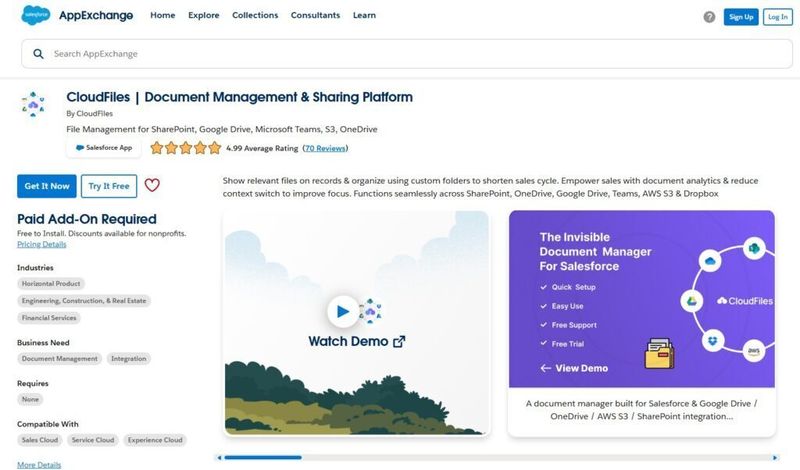Image resolution: width=800 pixels, height=470 pixels.
Task: Click the AppExchange title text
Action: click(96, 16)
